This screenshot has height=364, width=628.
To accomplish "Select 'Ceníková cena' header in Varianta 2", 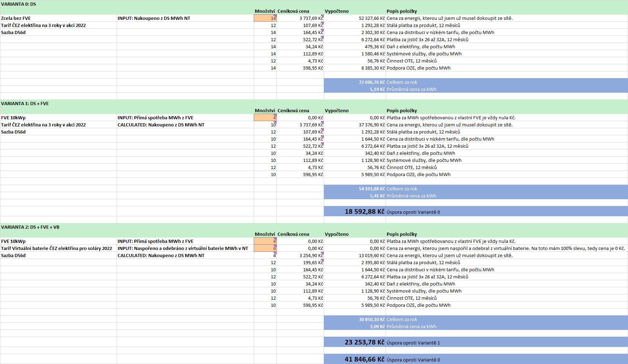I will [293, 234].
